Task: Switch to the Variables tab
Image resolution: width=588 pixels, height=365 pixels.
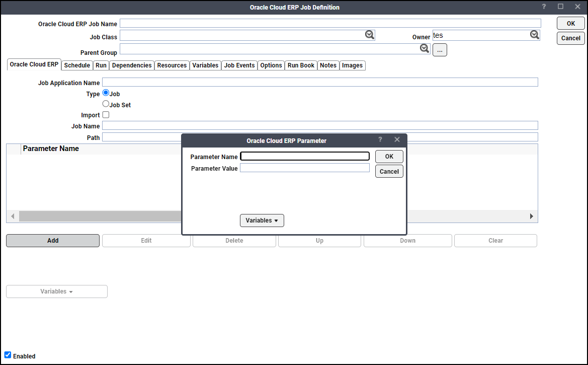Action: (x=205, y=65)
